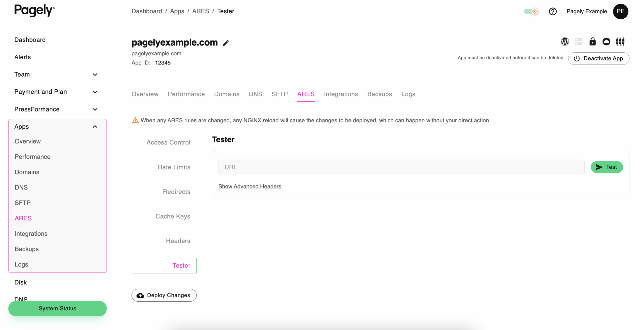Open Access Control ARES section
Viewport: 644px width, 330px height.
click(x=168, y=142)
